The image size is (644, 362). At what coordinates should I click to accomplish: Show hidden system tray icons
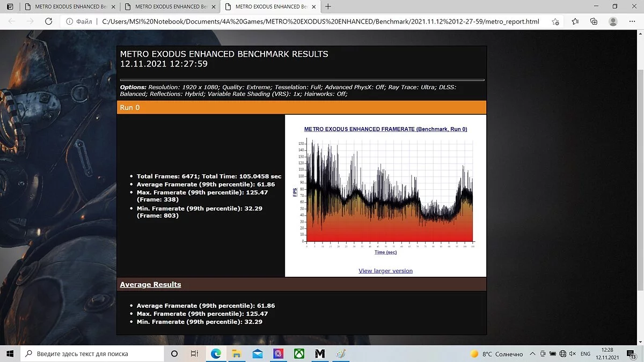click(532, 354)
